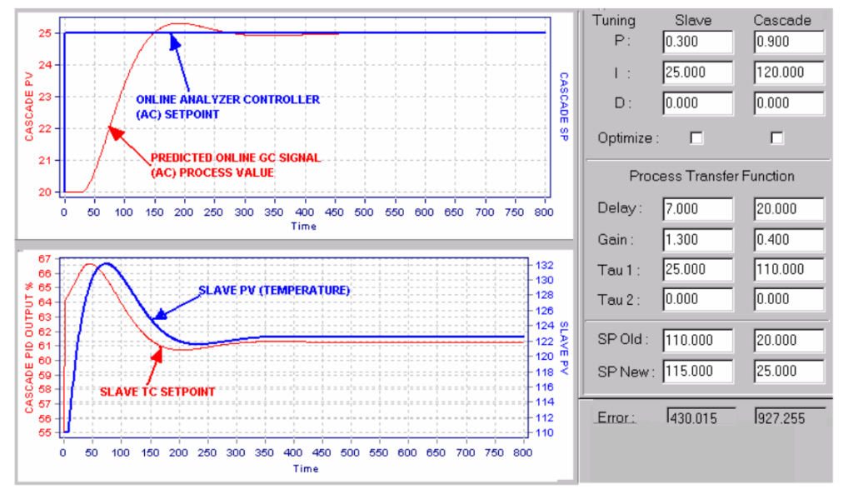Enable the Optimize checkbox for Cascade
853x504 pixels.
pos(776,138)
